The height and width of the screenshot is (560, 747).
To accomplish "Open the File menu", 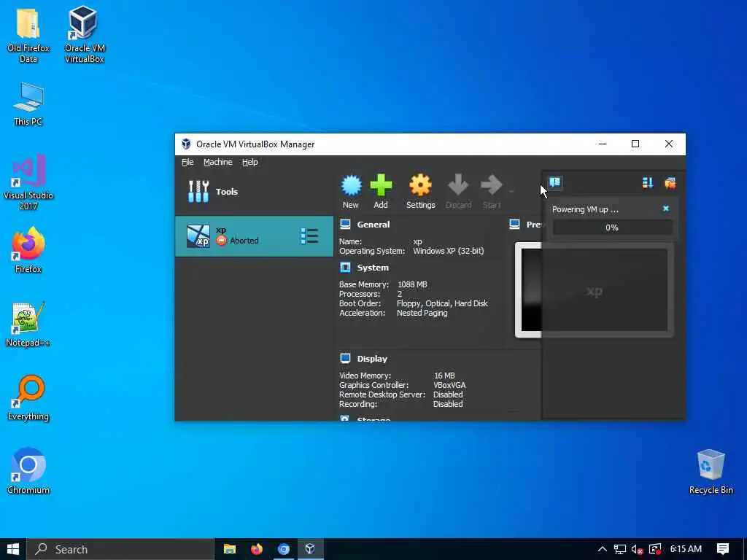I will coord(187,163).
